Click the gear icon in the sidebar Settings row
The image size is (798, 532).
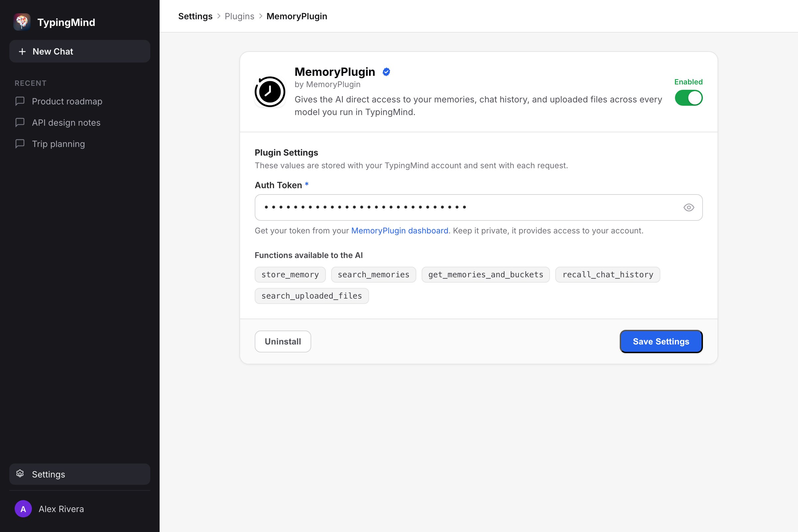[20, 473]
